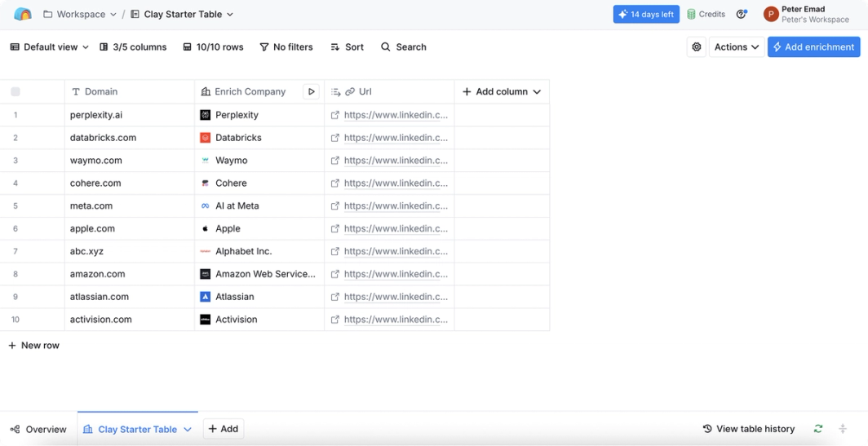Open the Default view dropdown
The image size is (868, 446).
[50, 47]
